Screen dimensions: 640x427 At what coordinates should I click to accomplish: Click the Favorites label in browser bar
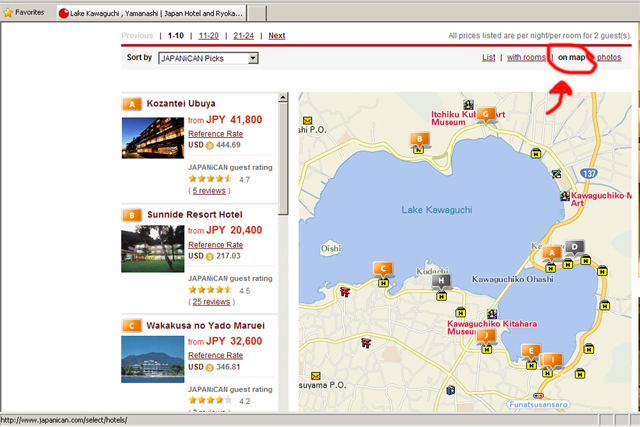pyautogui.click(x=30, y=12)
